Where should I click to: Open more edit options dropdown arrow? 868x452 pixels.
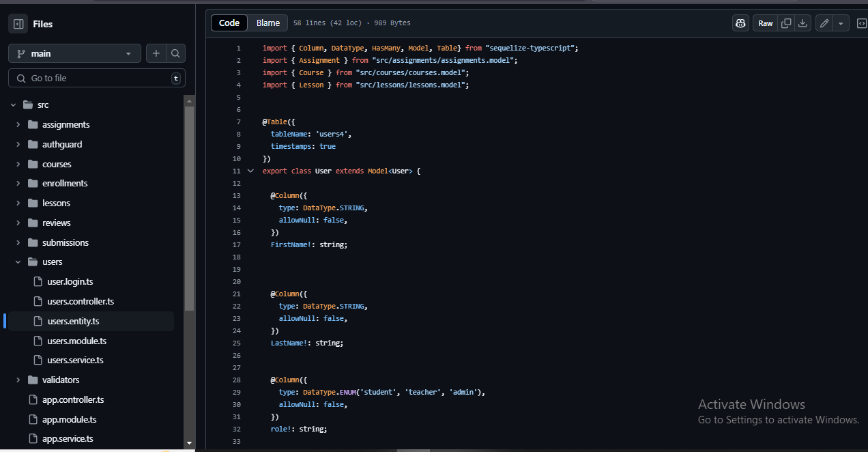coord(841,23)
